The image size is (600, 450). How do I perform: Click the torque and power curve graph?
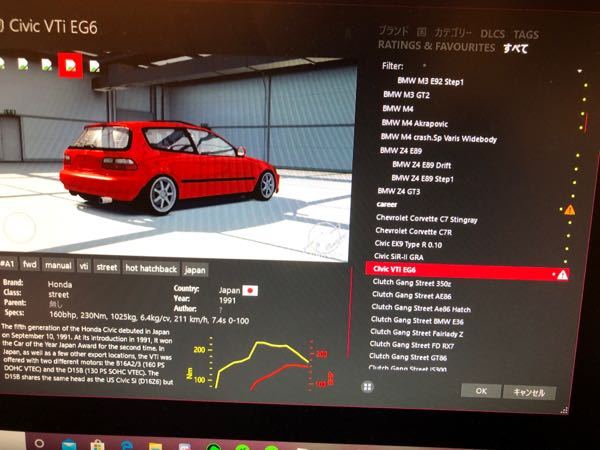[260, 364]
